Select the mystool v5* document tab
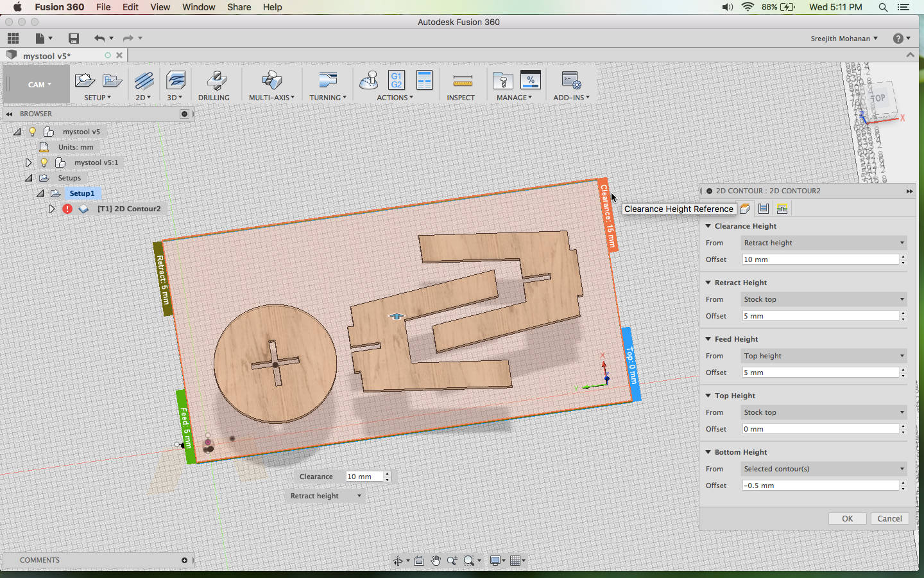Viewport: 924px width, 578px height. click(x=64, y=56)
